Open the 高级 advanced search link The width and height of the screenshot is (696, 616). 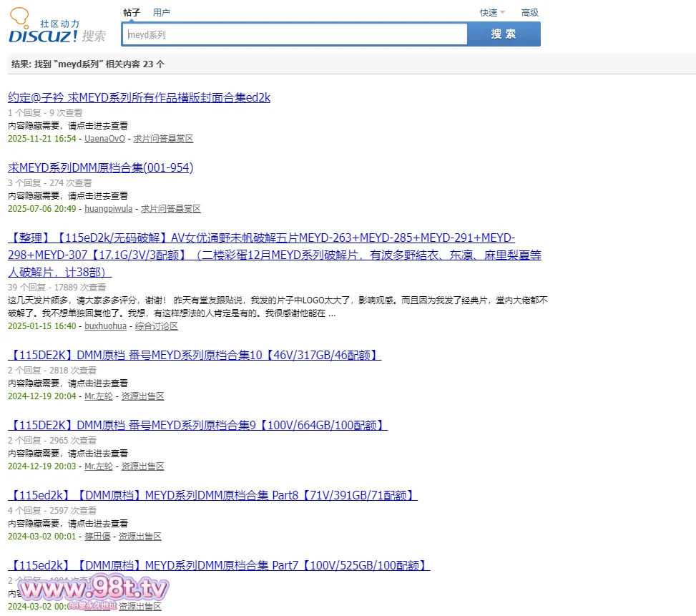point(530,12)
